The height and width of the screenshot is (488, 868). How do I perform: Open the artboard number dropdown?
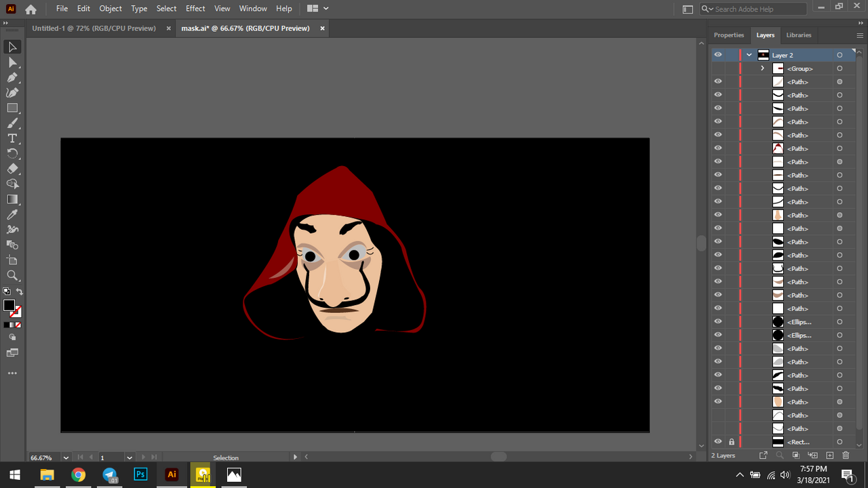tap(129, 457)
